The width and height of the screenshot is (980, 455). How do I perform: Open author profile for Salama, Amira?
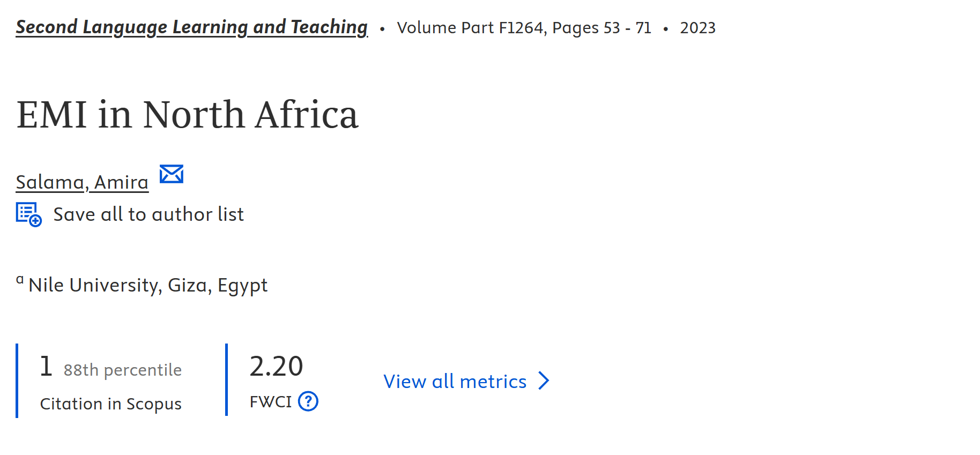click(x=82, y=182)
